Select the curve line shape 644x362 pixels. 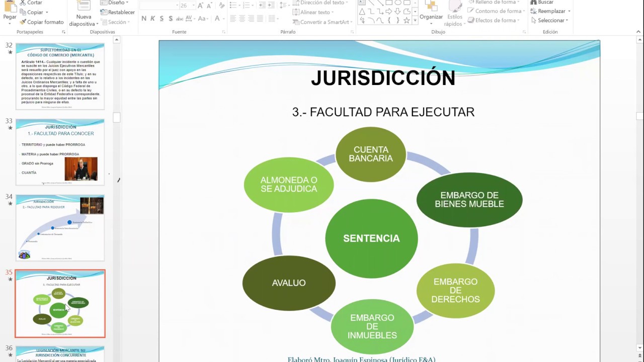tap(380, 21)
